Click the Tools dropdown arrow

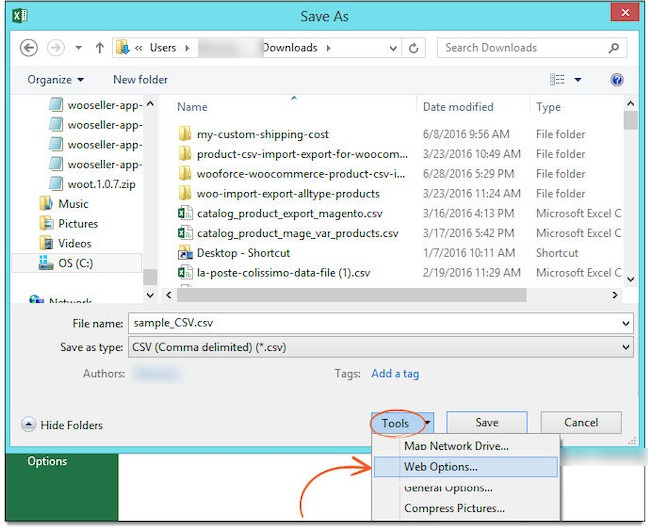[428, 423]
